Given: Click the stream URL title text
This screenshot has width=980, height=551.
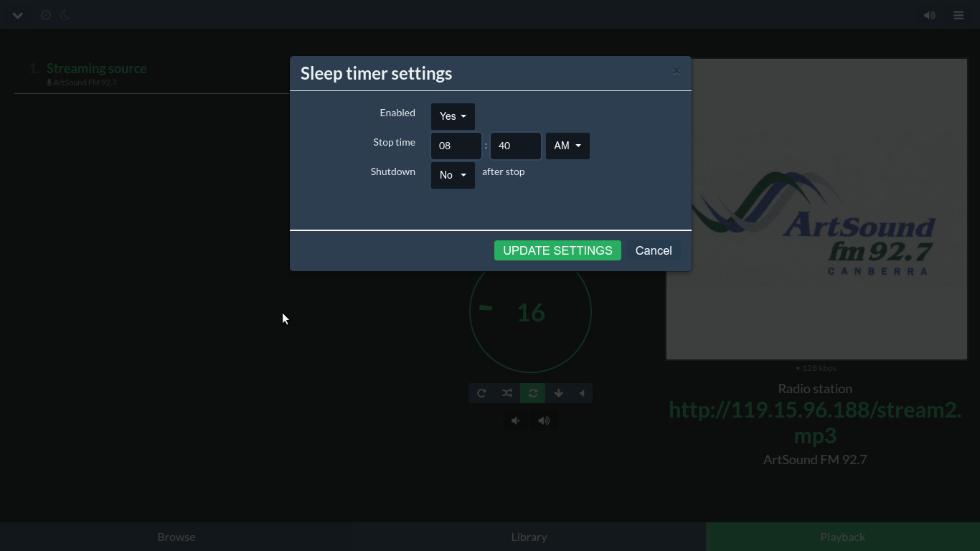Looking at the screenshot, I should pos(815,423).
